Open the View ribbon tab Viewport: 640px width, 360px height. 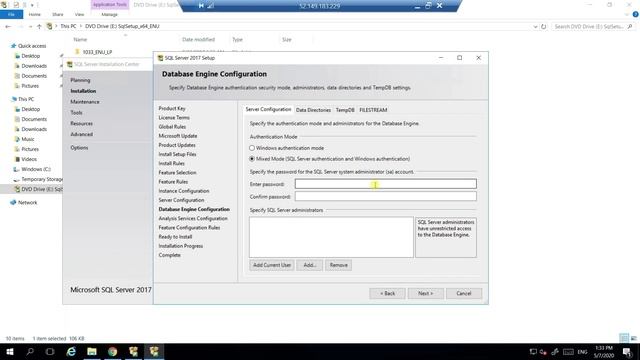(x=79, y=15)
